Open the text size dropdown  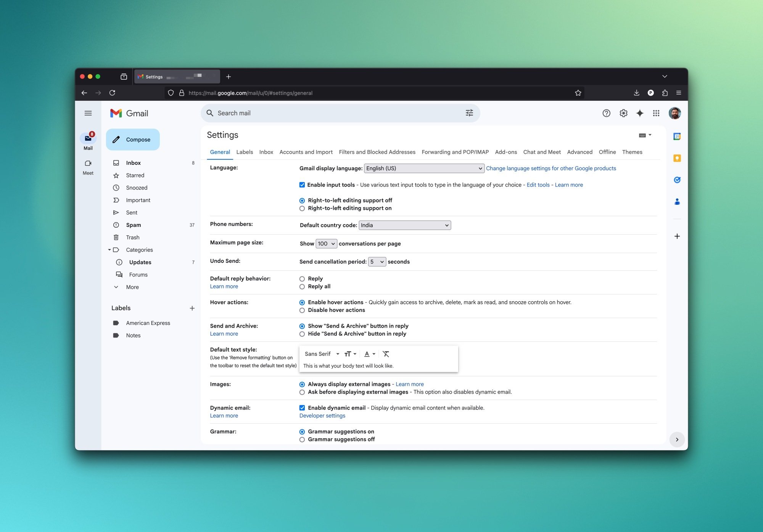[350, 354]
